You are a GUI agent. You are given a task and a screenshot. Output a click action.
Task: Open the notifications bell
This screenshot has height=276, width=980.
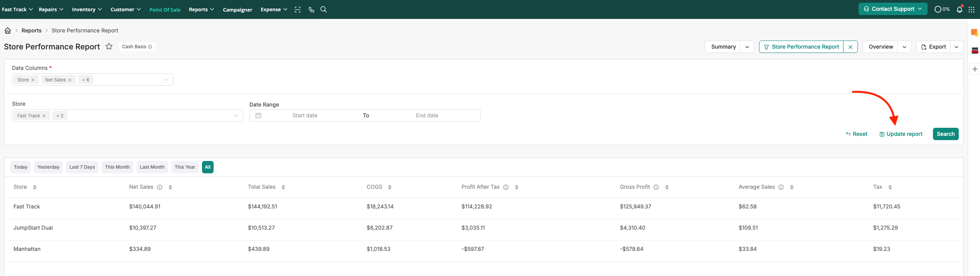pos(960,10)
